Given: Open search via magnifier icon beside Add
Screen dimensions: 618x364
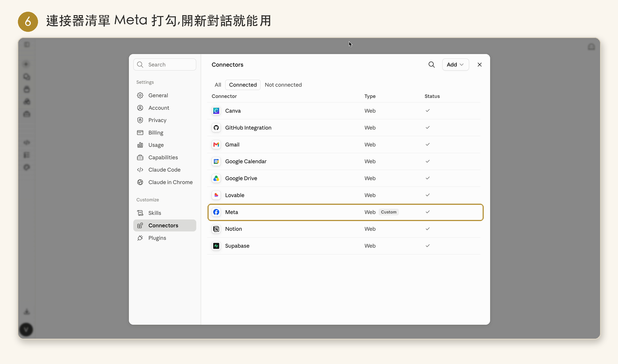Looking at the screenshot, I should click(x=432, y=65).
